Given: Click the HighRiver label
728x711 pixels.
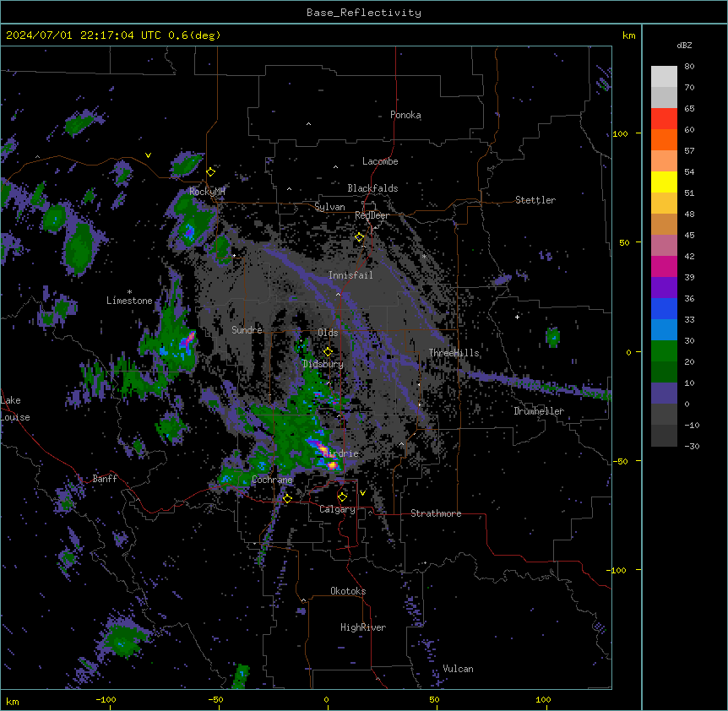Looking at the screenshot, I should [x=363, y=627].
